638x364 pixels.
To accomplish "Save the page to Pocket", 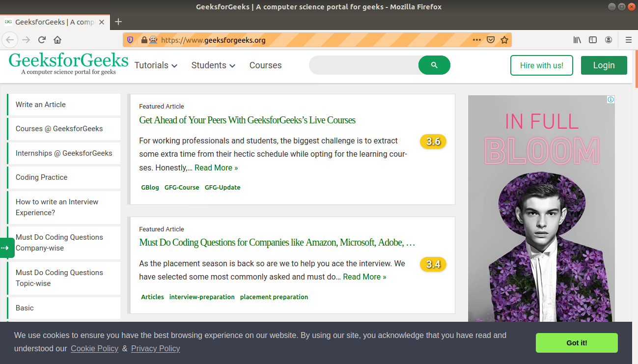I will point(490,40).
